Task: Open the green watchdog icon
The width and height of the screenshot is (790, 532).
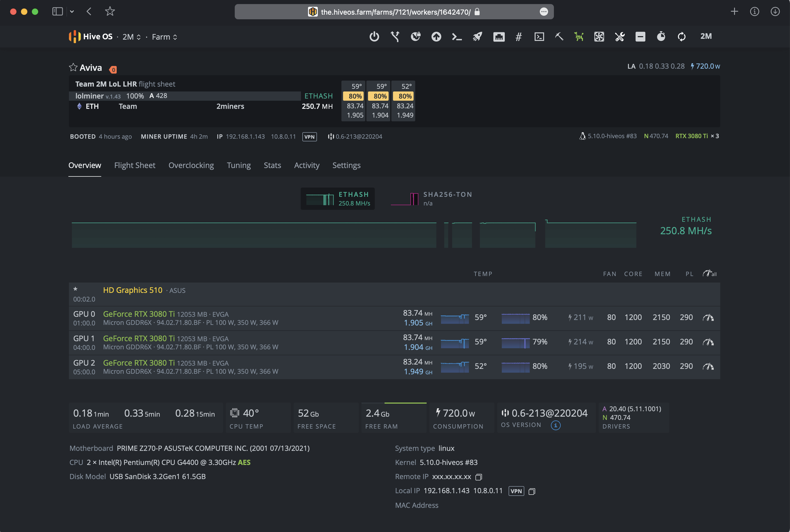Action: click(579, 36)
